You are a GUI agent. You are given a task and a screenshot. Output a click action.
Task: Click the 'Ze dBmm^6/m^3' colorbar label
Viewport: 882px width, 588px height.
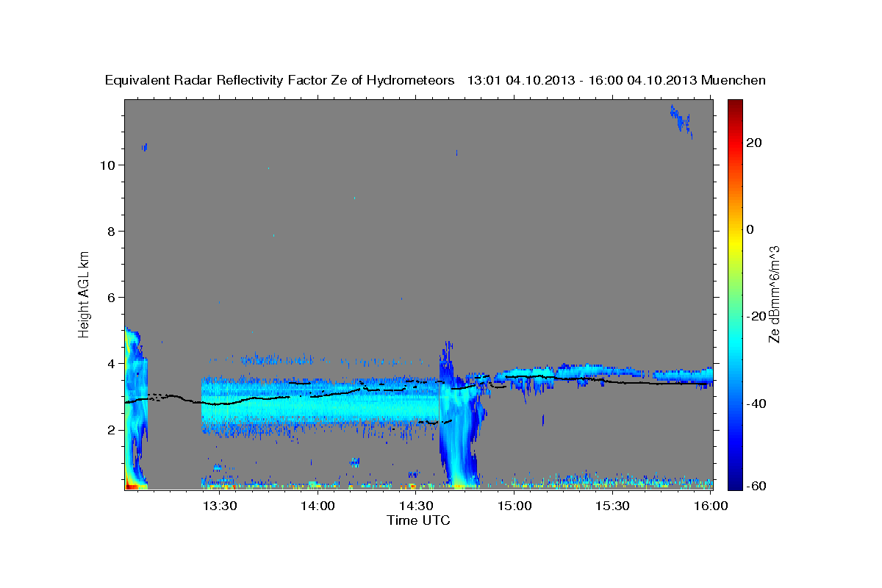pos(773,294)
